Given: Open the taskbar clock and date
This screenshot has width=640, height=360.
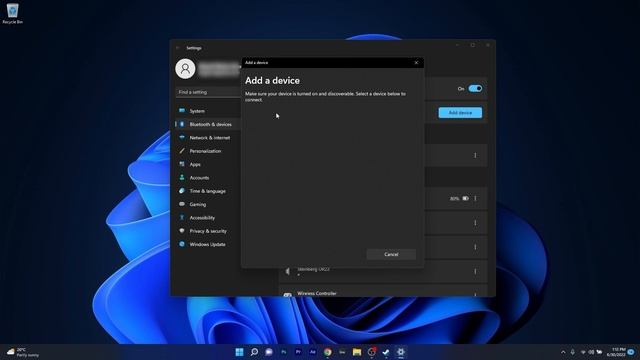Looking at the screenshot, I should point(616,352).
